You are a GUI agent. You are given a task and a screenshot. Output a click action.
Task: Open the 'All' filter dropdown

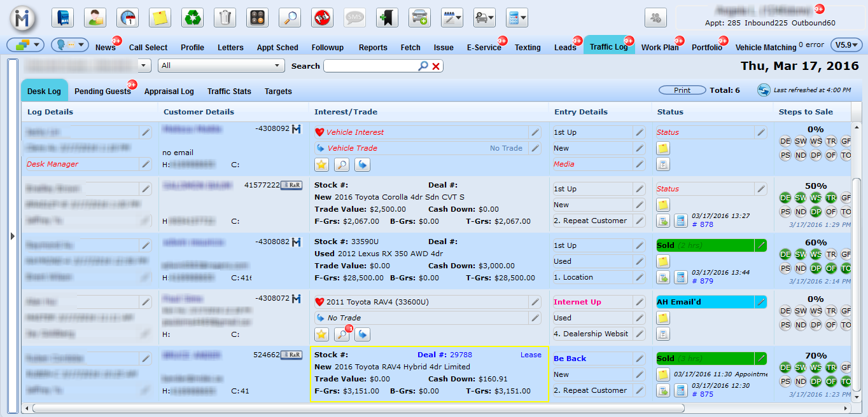221,65
